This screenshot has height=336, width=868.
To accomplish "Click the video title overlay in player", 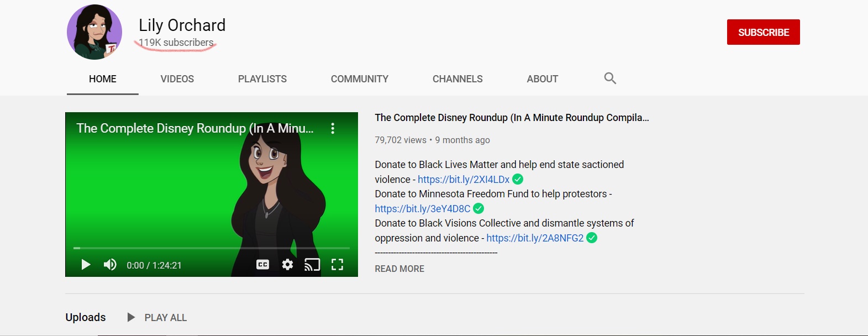I will click(x=195, y=128).
